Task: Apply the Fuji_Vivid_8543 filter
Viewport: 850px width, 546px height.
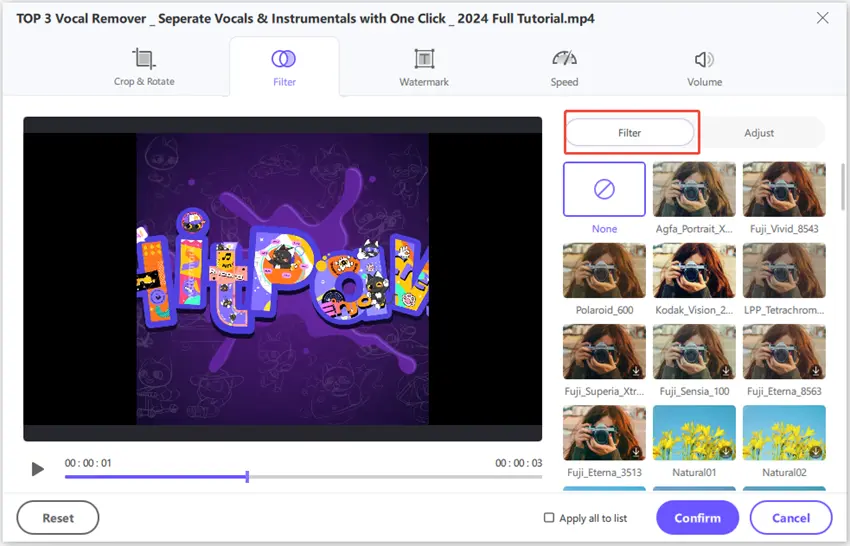Action: click(784, 189)
